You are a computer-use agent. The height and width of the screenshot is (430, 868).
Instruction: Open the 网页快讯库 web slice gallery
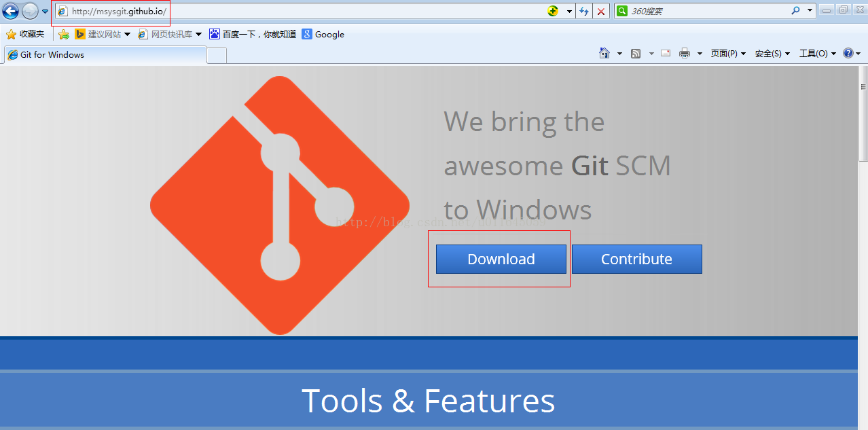tap(170, 34)
